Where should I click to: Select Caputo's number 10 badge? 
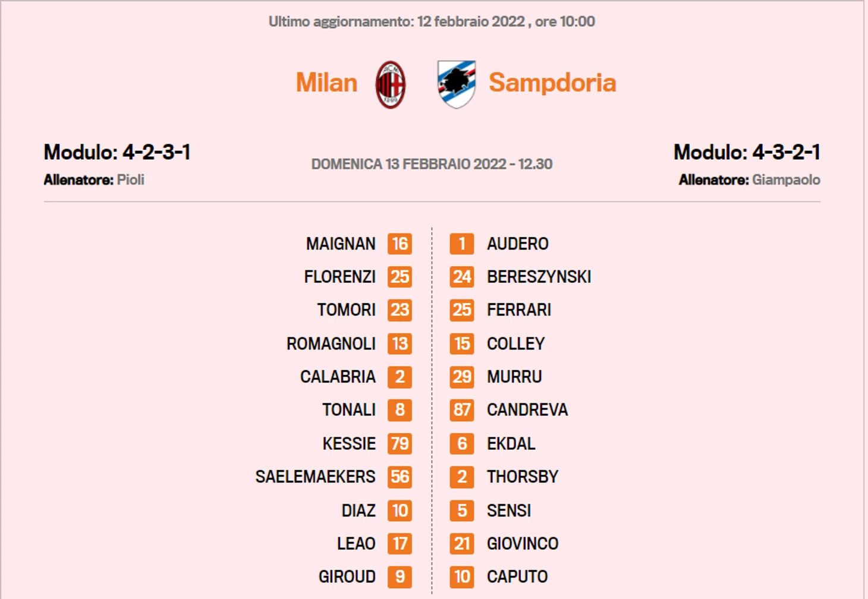coord(462,576)
